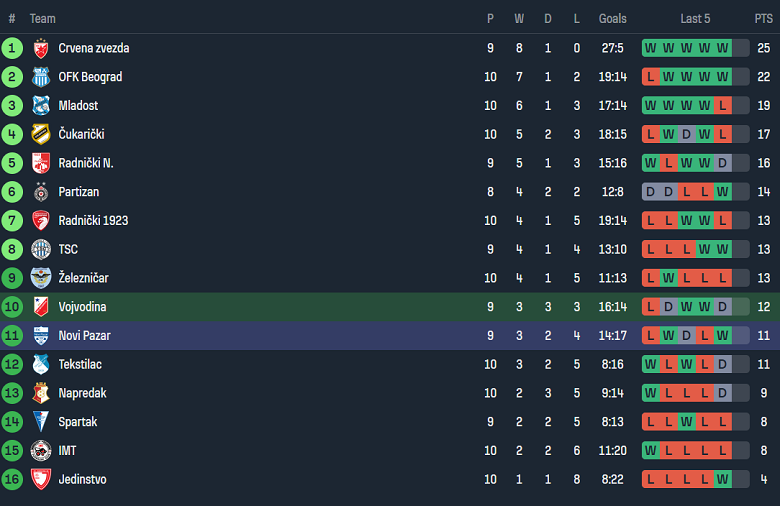Image resolution: width=780 pixels, height=506 pixels.
Task: Select the Železničar team name
Action: (x=84, y=278)
